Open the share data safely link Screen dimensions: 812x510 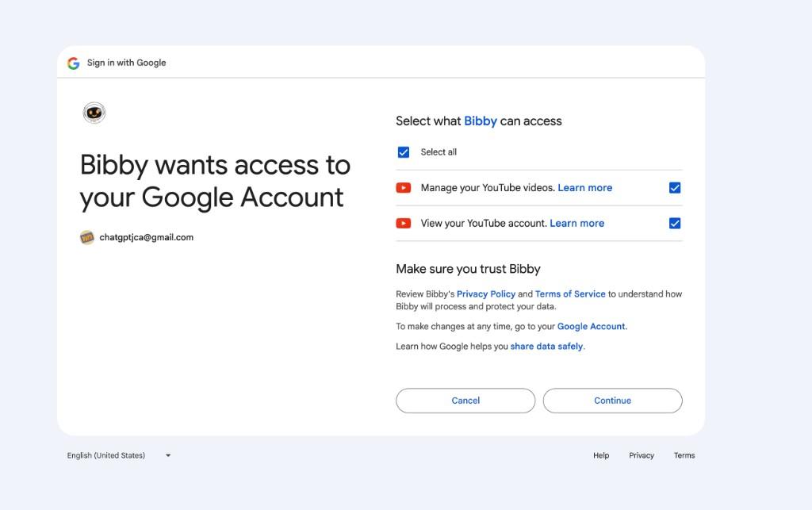[546, 346]
